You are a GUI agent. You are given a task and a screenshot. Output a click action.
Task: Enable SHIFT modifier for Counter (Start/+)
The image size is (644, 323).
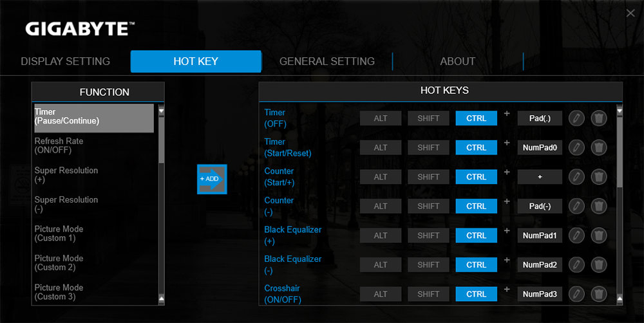point(428,177)
